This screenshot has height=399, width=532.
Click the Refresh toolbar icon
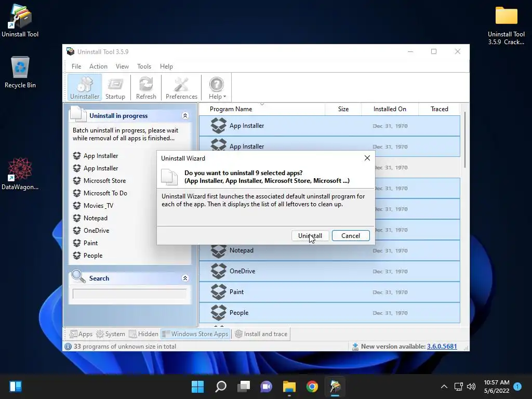[x=146, y=88]
